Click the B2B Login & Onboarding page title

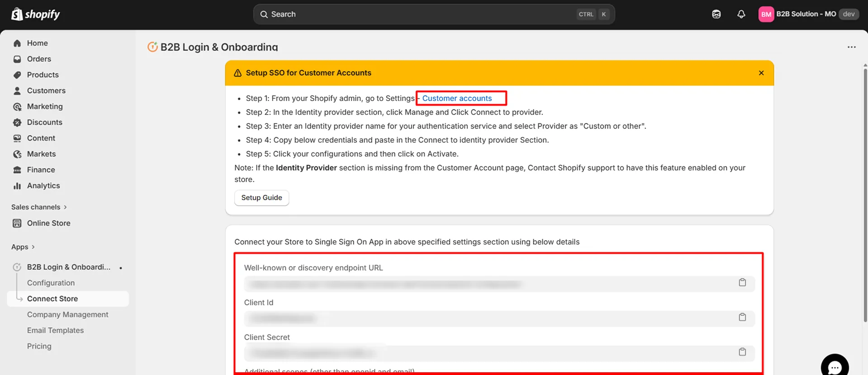219,47
